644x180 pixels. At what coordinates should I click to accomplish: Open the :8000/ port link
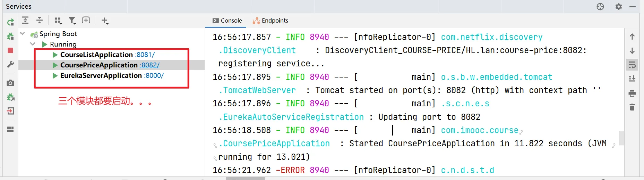click(x=154, y=75)
